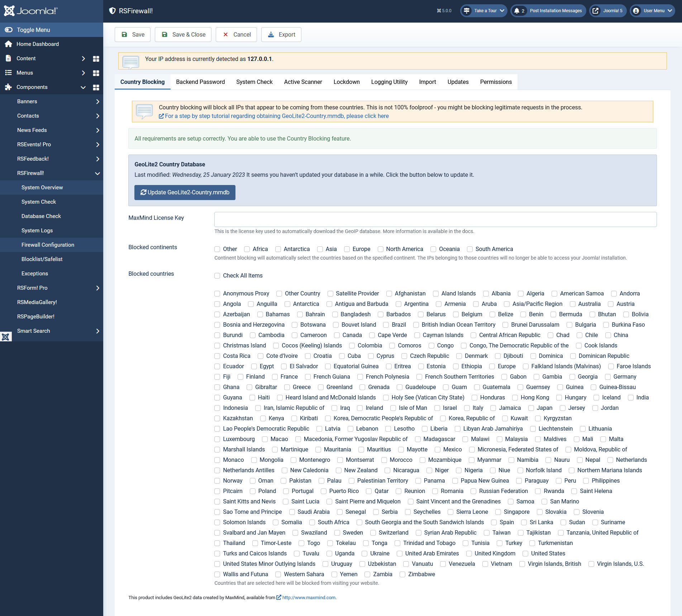Click the MaxMind License Key field
This screenshot has height=616, width=682.
click(435, 219)
